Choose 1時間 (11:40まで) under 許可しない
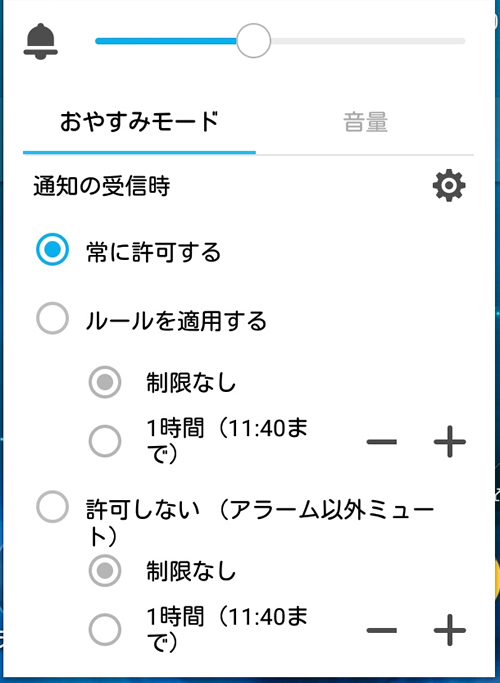500x683 pixels. [105, 629]
